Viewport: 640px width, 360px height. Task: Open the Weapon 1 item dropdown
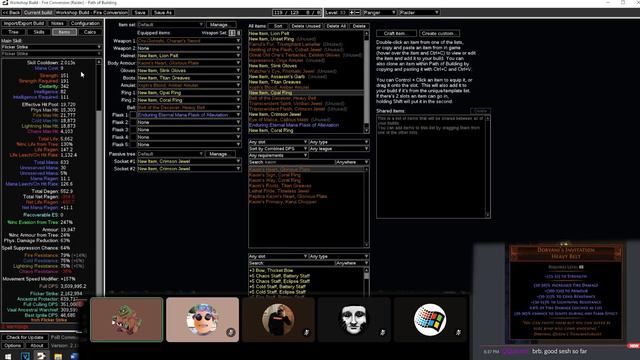point(189,41)
